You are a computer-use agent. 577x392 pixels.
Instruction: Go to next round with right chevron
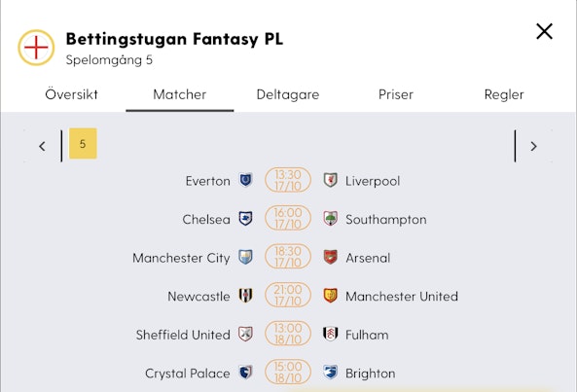pyautogui.click(x=533, y=146)
